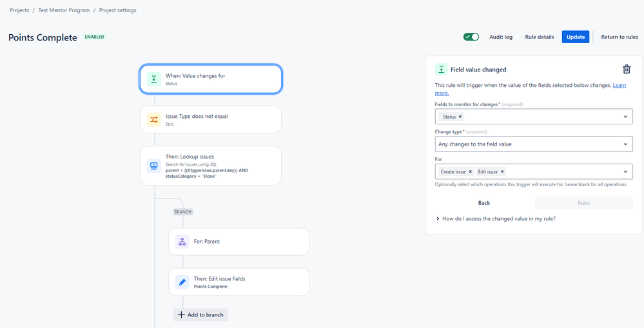Click the Back button
Screen dimensions: 644x328
484,203
